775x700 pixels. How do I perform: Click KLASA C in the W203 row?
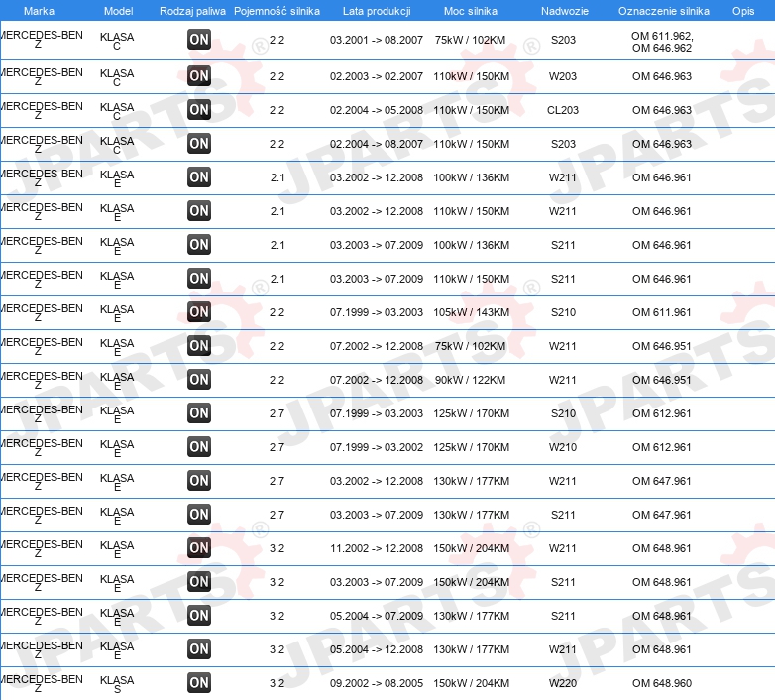tap(117, 77)
